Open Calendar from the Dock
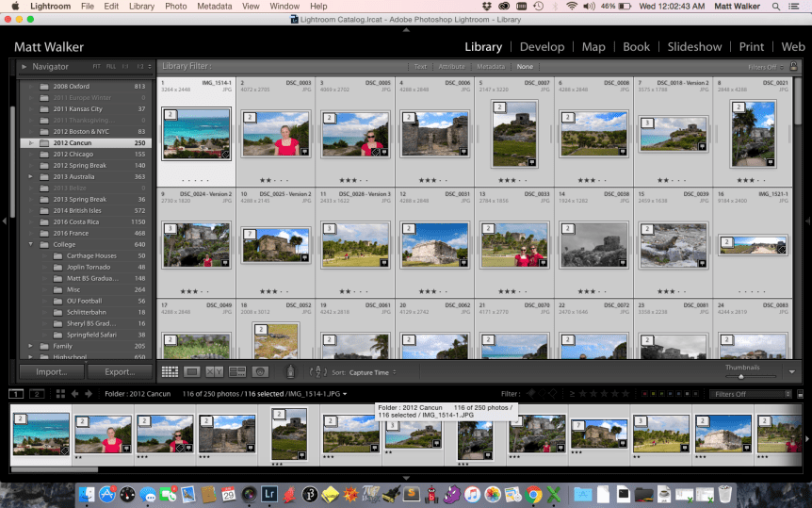The height and width of the screenshot is (508, 812). [x=228, y=494]
